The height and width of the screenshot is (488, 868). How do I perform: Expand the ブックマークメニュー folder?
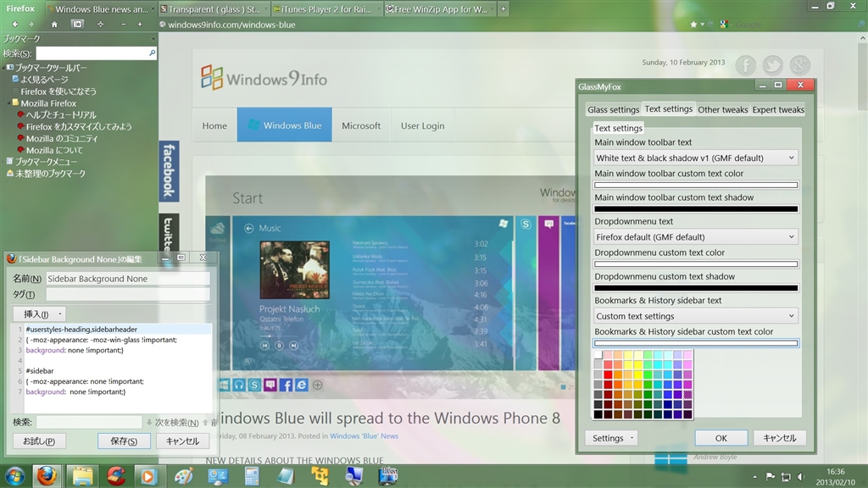(4, 162)
